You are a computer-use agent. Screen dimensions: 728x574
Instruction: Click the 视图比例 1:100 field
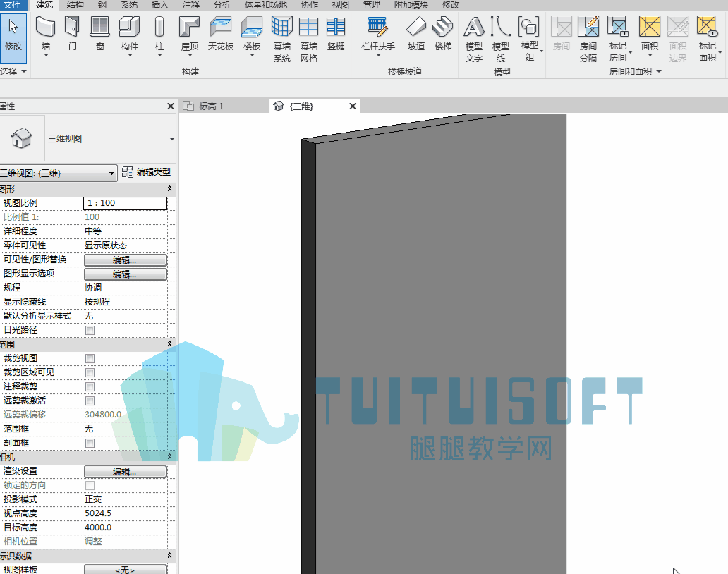pyautogui.click(x=125, y=203)
